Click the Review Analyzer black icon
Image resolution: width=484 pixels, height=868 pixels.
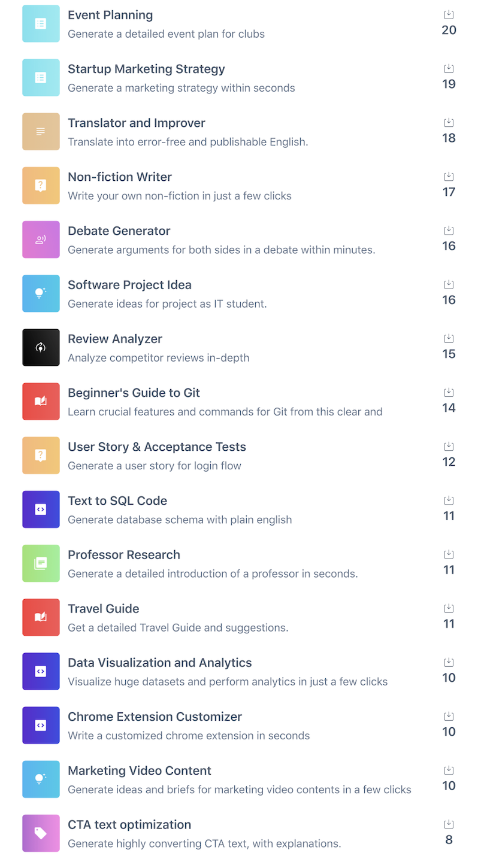point(41,347)
